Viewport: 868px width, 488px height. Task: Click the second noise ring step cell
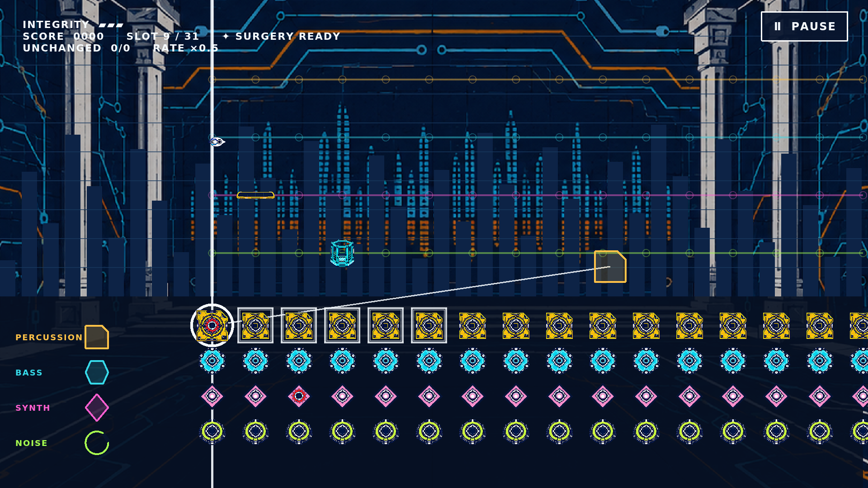click(255, 432)
